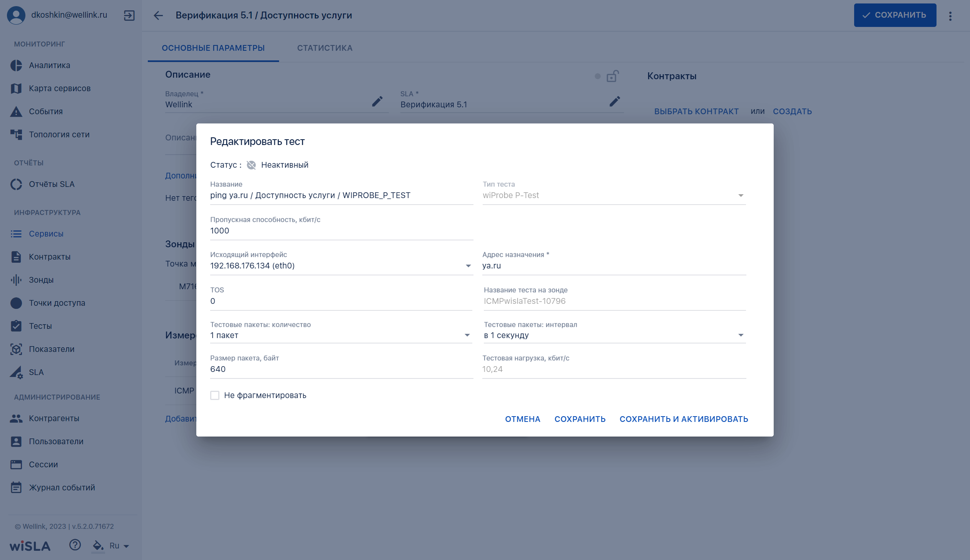Screen dimensions: 970x560
Task: Click the Неактивный status icon
Action: click(251, 165)
